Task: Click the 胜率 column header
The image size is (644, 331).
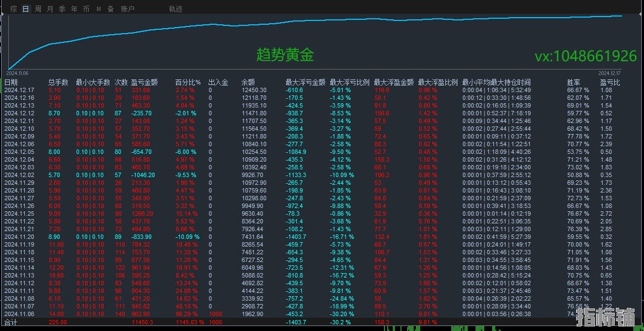Action: (574, 83)
